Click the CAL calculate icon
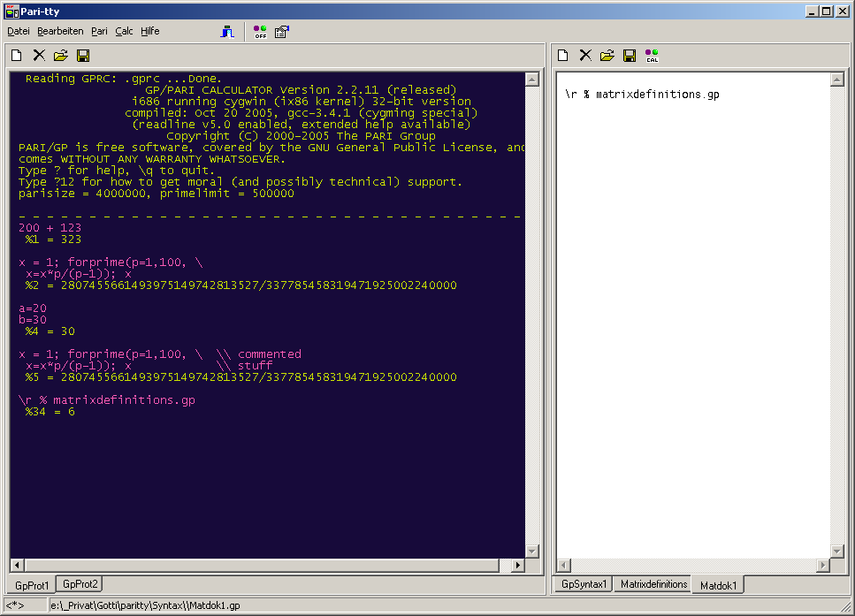The width and height of the screenshot is (855, 616). click(x=653, y=56)
